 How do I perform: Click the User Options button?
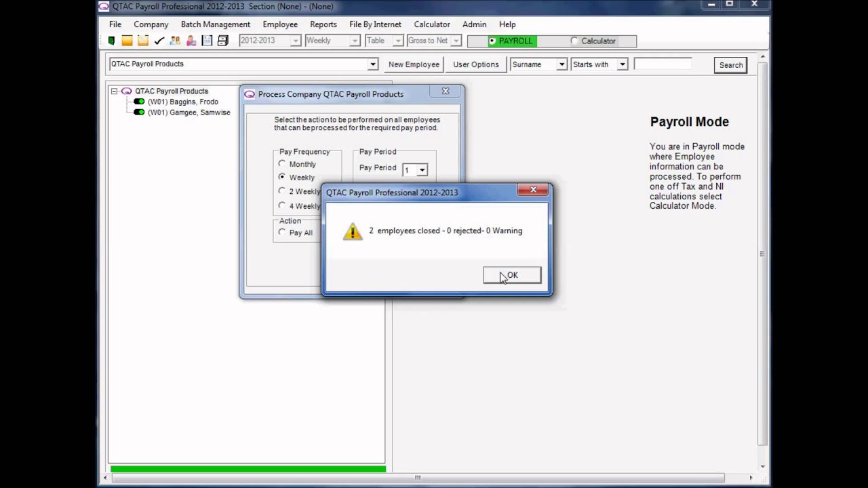coord(476,64)
